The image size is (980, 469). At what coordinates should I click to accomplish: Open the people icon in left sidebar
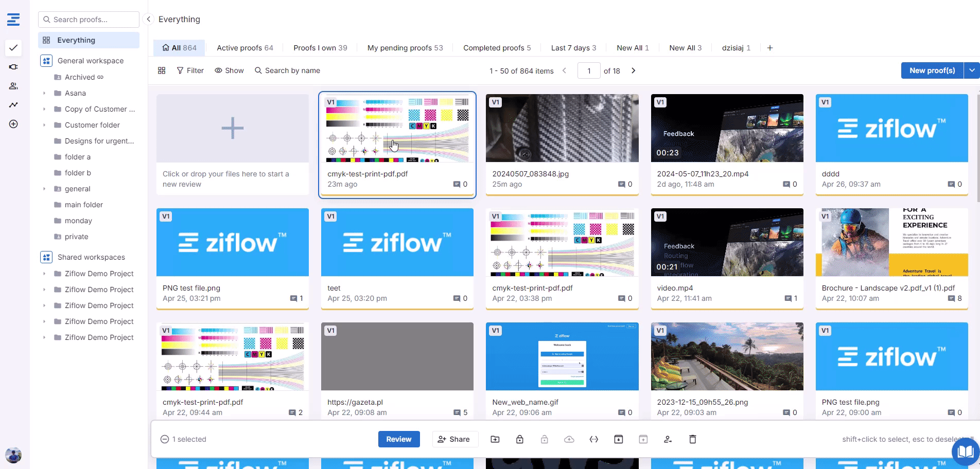[x=13, y=86]
